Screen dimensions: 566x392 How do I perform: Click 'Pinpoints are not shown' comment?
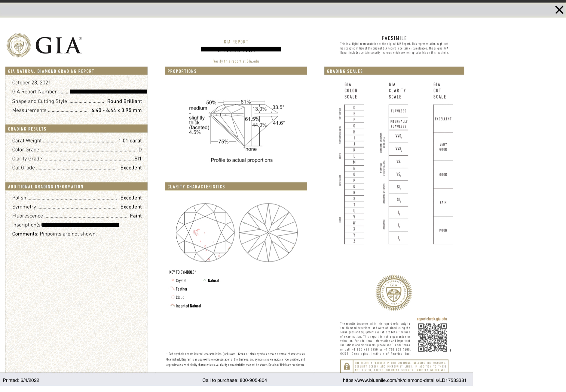tap(68, 234)
